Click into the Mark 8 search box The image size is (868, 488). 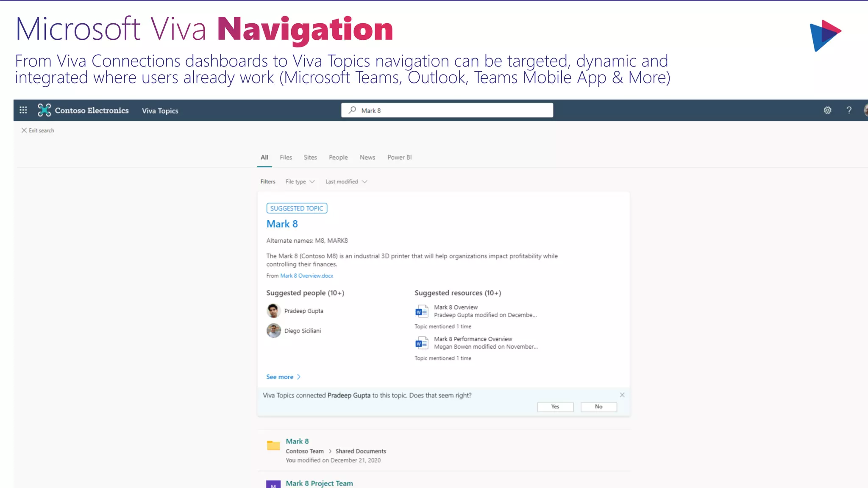pos(447,110)
